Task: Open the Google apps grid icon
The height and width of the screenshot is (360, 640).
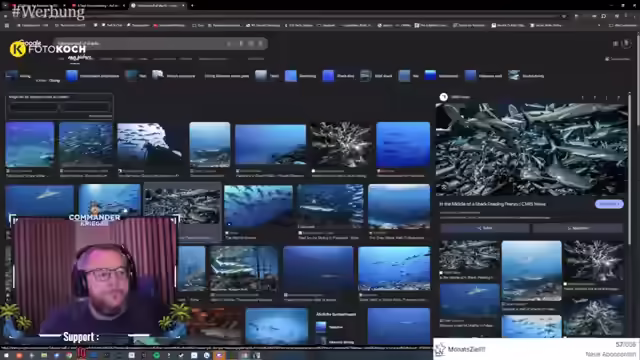Action: coord(616,43)
